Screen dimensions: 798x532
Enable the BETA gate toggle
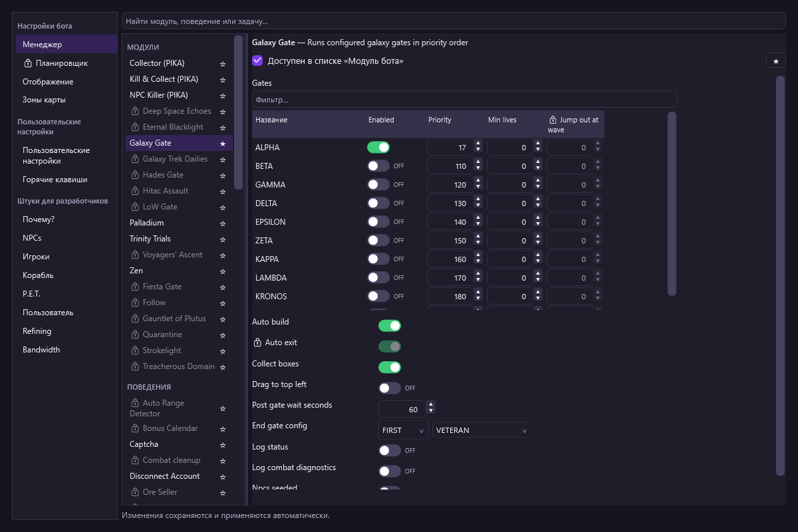pos(378,166)
